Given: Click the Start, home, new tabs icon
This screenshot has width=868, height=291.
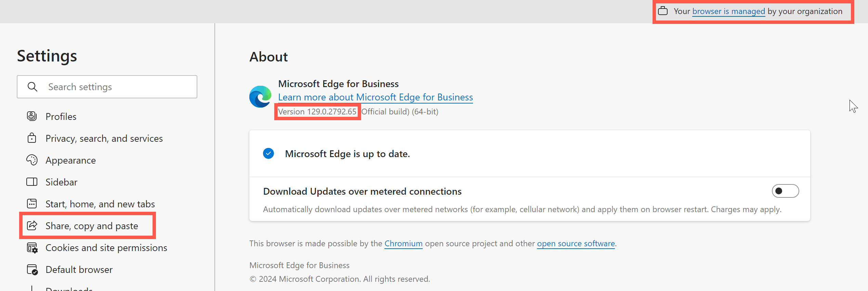Looking at the screenshot, I should [x=32, y=204].
